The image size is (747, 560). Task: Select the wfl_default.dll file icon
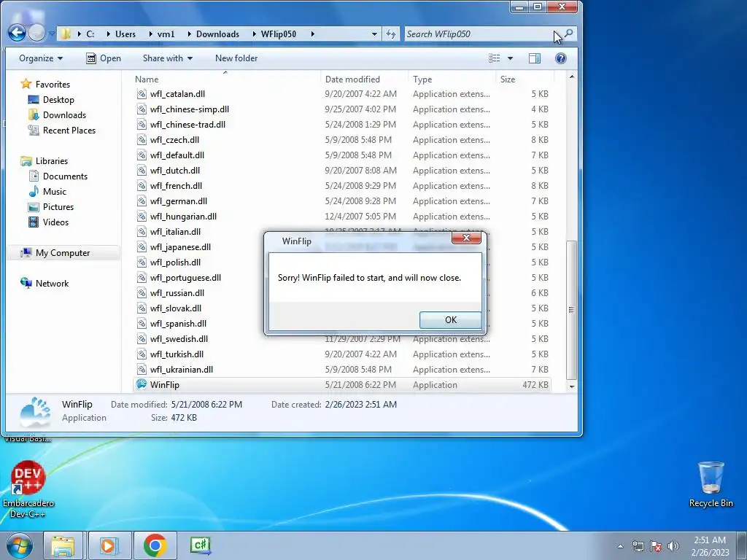pos(142,155)
